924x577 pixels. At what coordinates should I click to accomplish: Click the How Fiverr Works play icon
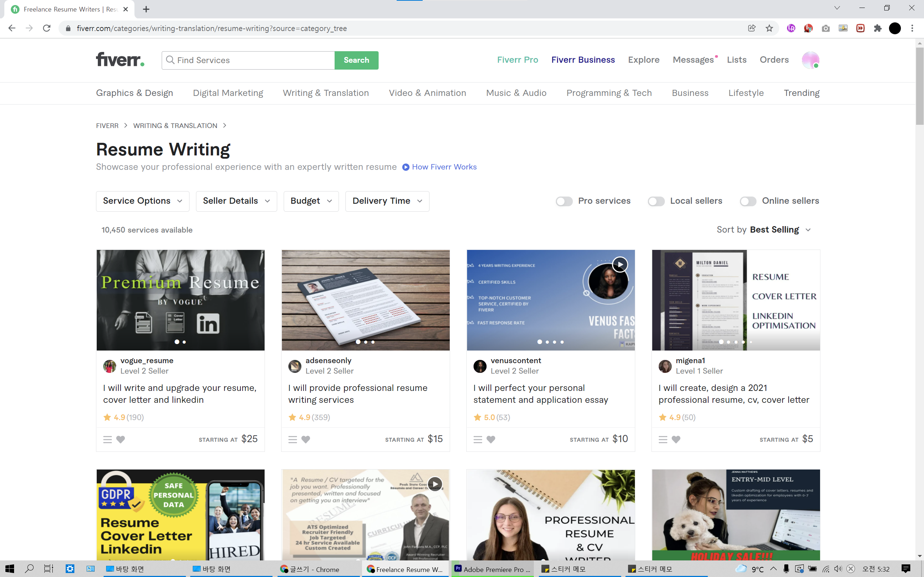406,167
